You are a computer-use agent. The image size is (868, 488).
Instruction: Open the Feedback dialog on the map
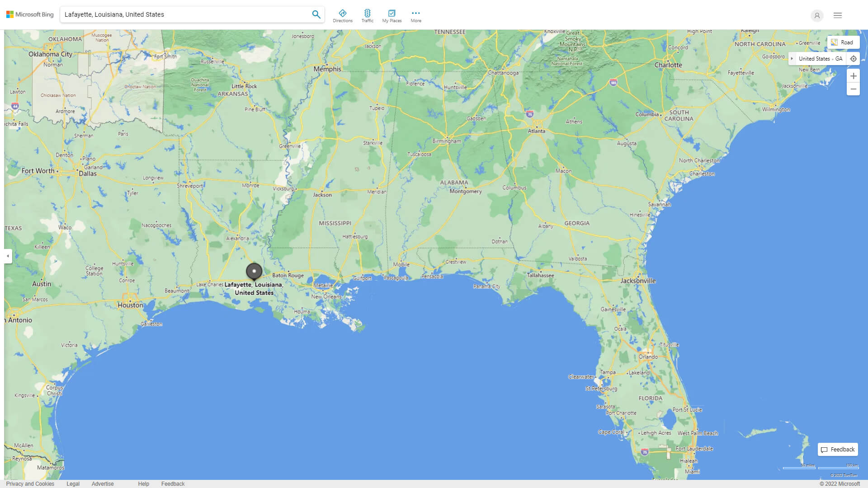(838, 449)
